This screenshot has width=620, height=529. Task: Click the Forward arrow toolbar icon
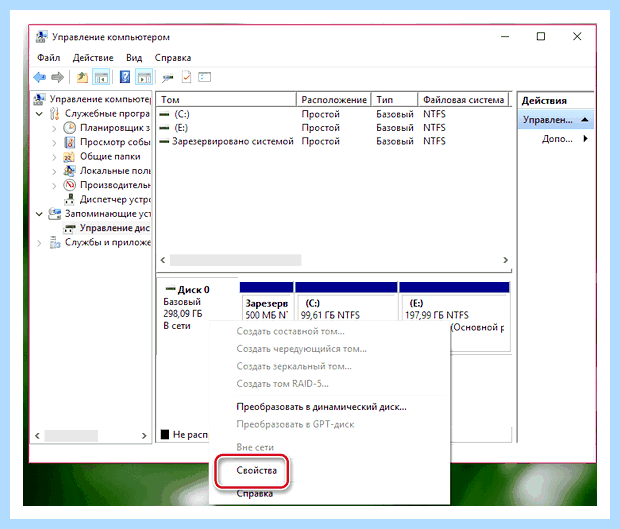(57, 77)
